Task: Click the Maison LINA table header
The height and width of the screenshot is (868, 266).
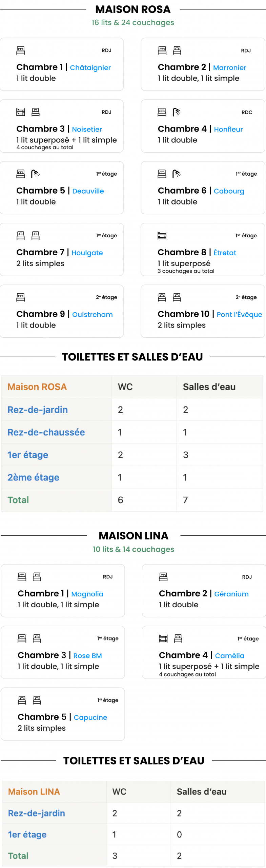Action: point(34,792)
